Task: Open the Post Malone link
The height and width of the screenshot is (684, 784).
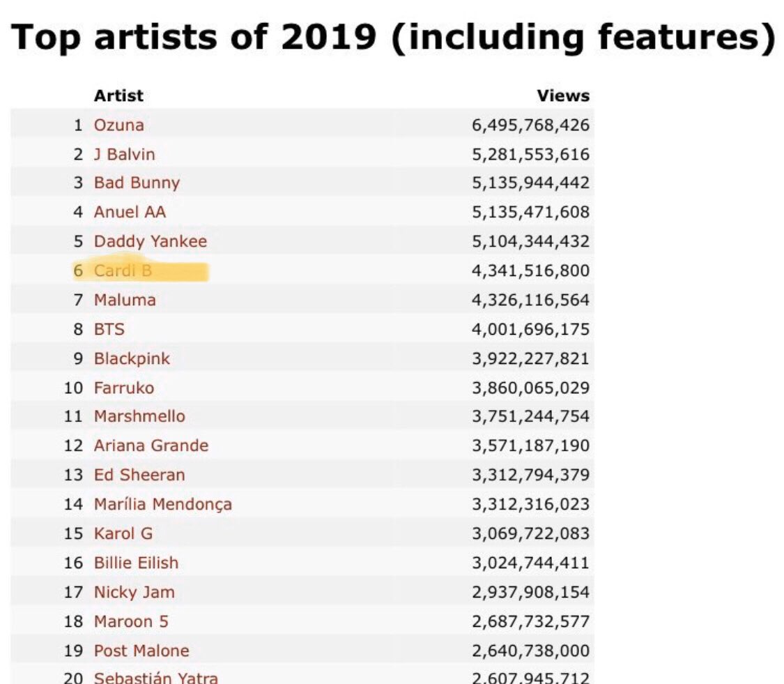Action: (142, 651)
